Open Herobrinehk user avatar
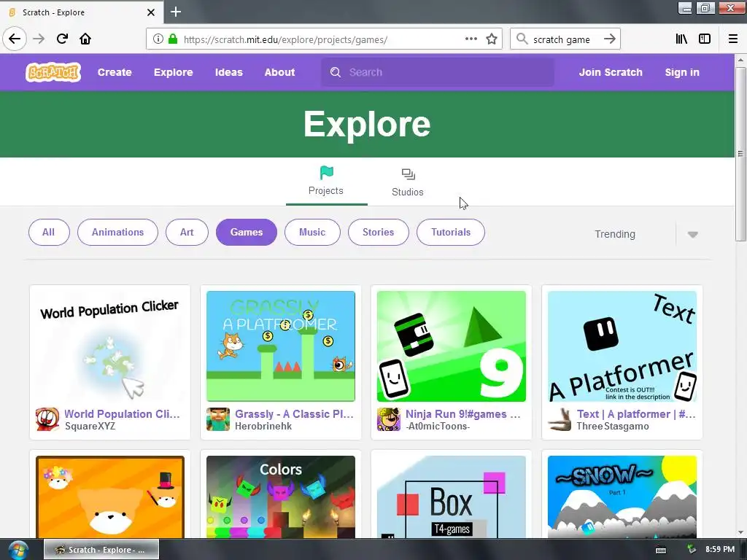The height and width of the screenshot is (560, 747). 218,419
